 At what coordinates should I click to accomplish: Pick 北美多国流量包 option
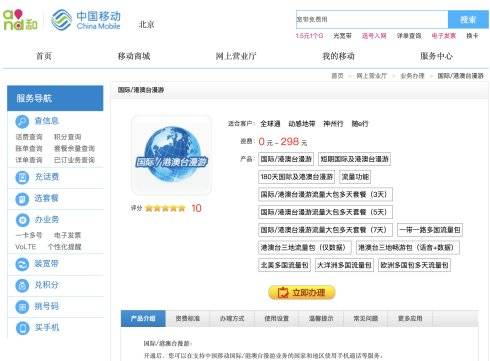pyautogui.click(x=284, y=265)
